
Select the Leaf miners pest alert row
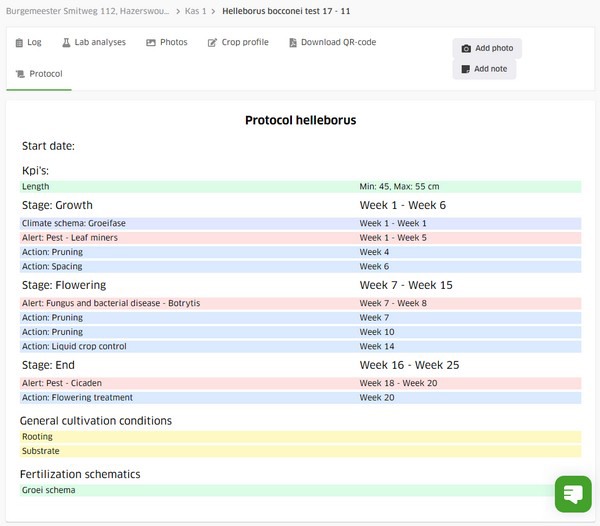point(300,238)
